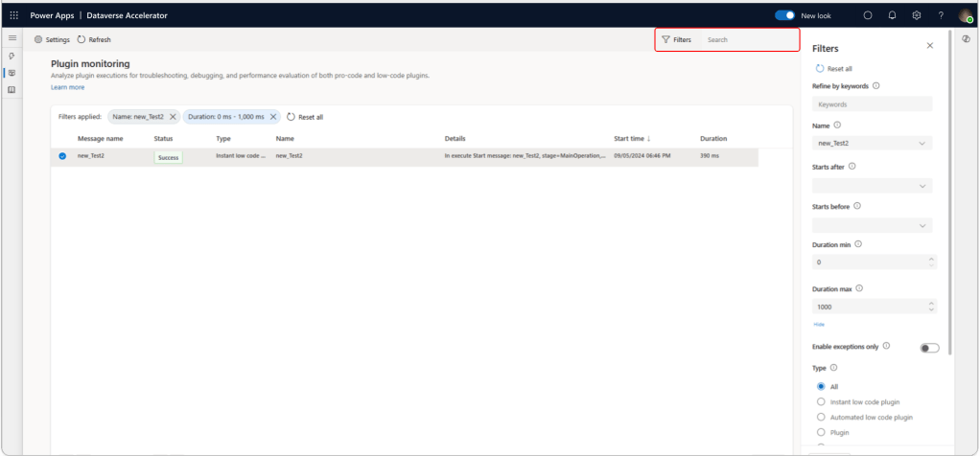The width and height of the screenshot is (980, 456).
Task: Click Refresh in the command bar
Action: pos(94,40)
